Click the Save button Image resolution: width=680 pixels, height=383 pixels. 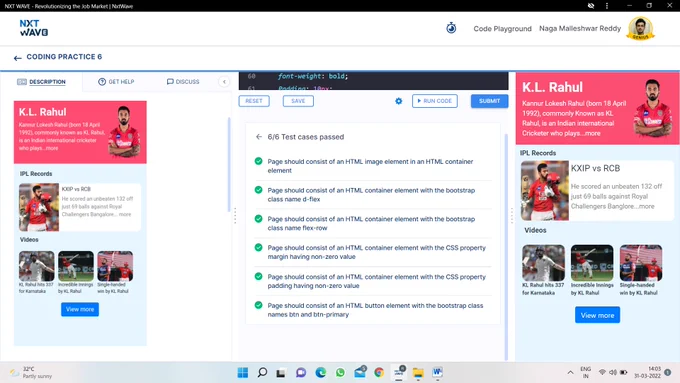[x=298, y=101]
